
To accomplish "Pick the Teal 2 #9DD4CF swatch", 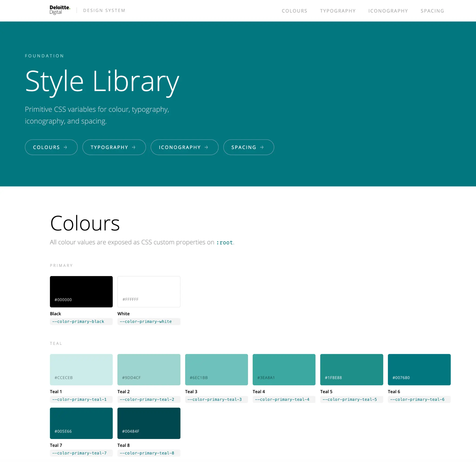I will pyautogui.click(x=149, y=369).
